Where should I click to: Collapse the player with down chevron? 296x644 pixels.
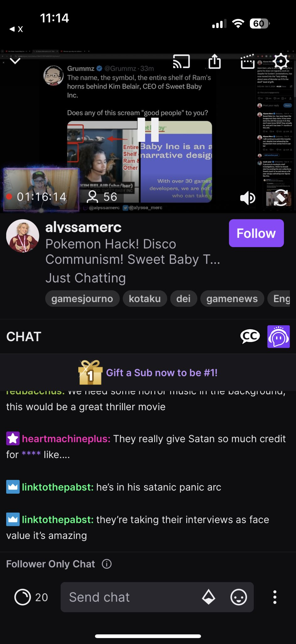tap(15, 61)
